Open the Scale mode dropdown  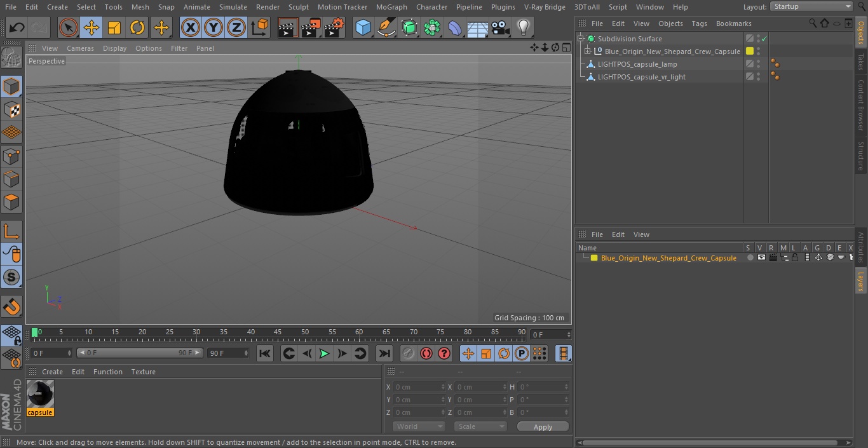[480, 426]
